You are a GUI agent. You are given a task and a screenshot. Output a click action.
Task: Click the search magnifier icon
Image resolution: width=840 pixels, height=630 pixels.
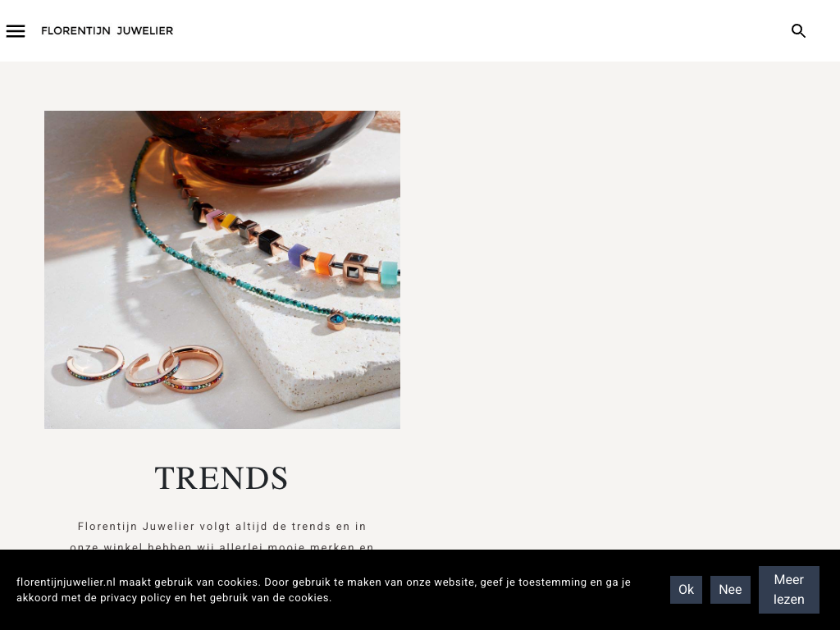tap(798, 31)
